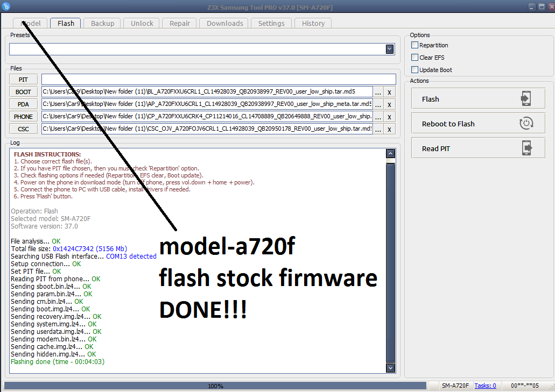
Task: Click the BOOT file button
Action: [23, 92]
